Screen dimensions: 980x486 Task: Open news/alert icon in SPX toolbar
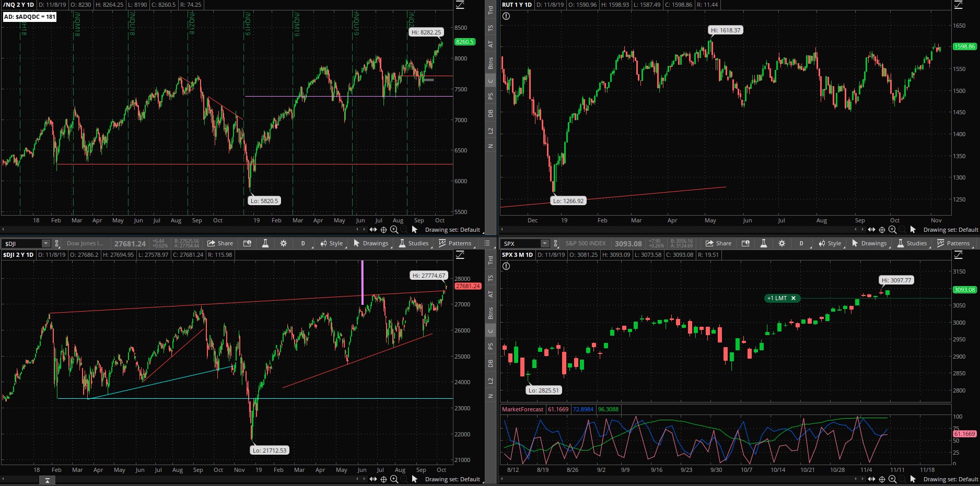point(745,243)
